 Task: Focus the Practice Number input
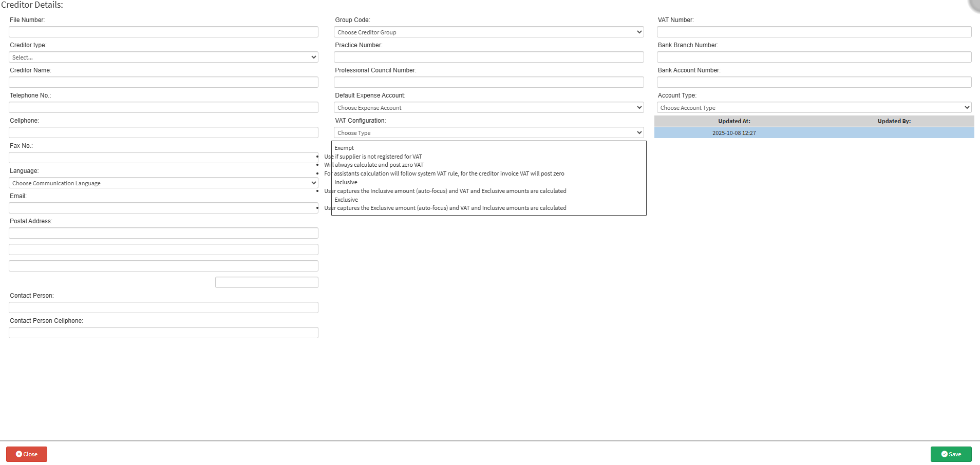point(488,57)
